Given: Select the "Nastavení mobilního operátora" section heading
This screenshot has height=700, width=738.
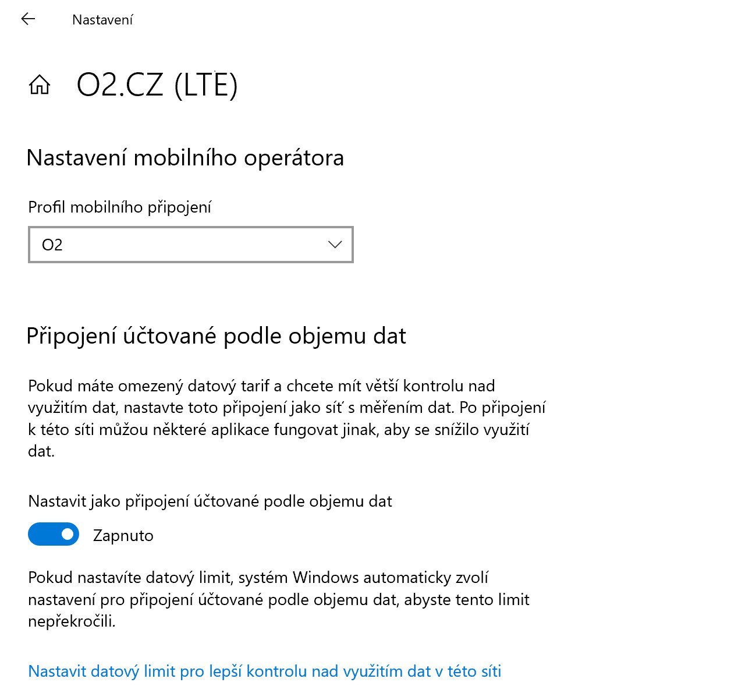Looking at the screenshot, I should [x=185, y=158].
